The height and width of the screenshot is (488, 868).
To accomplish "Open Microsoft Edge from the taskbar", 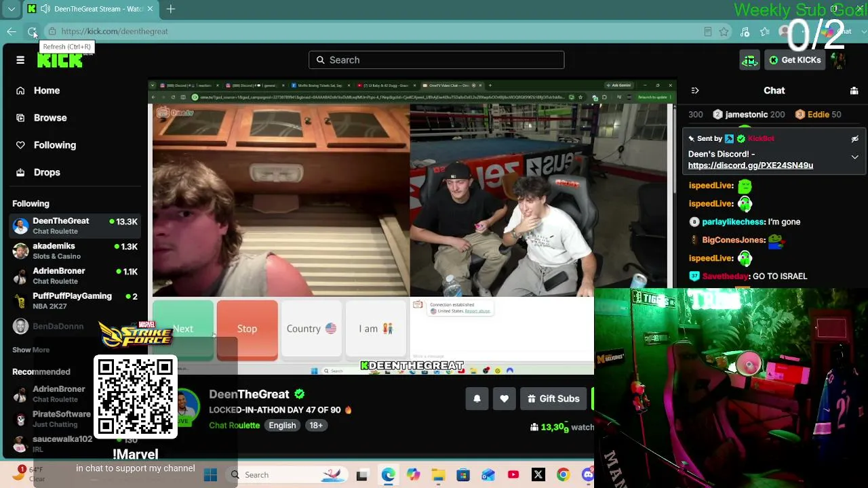I will pos(388,475).
